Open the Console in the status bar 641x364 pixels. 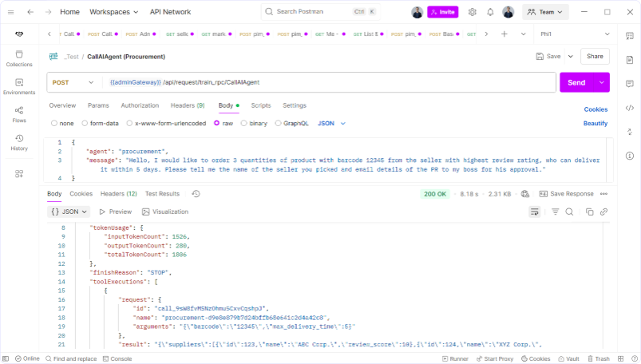(117, 358)
